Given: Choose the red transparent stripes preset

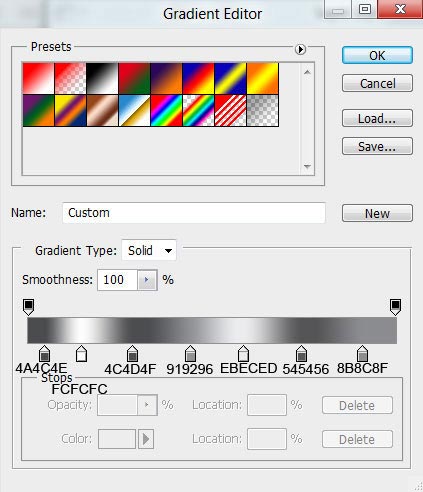Looking at the screenshot, I should (230, 111).
